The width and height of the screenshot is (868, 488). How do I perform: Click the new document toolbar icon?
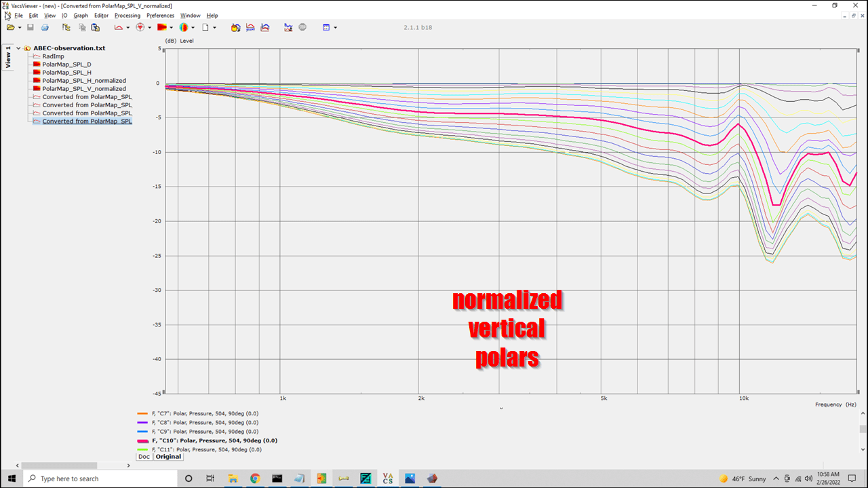(x=205, y=27)
